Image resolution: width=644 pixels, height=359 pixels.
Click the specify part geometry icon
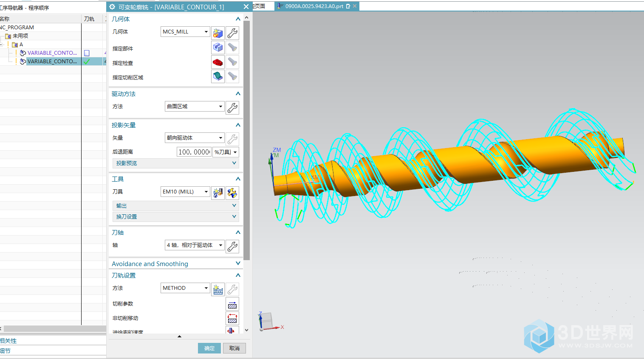[x=218, y=48]
